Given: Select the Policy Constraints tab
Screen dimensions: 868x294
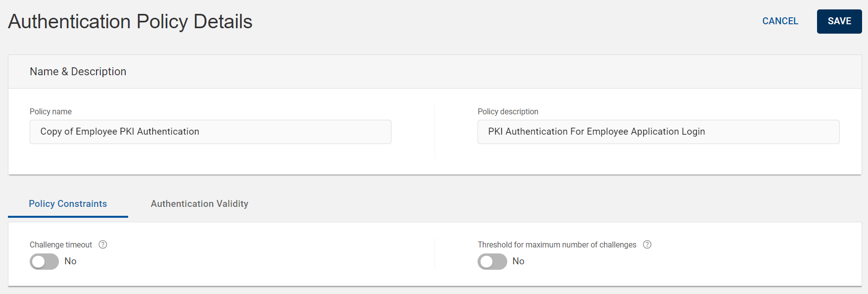Looking at the screenshot, I should point(68,203).
